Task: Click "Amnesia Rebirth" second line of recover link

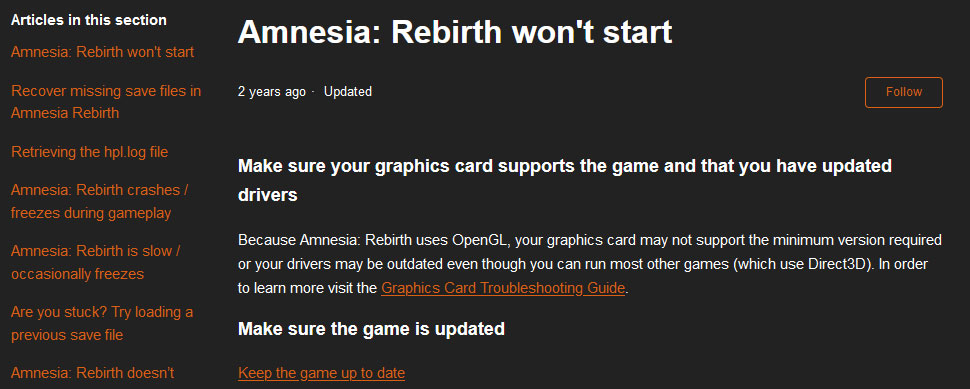Action: click(x=65, y=113)
